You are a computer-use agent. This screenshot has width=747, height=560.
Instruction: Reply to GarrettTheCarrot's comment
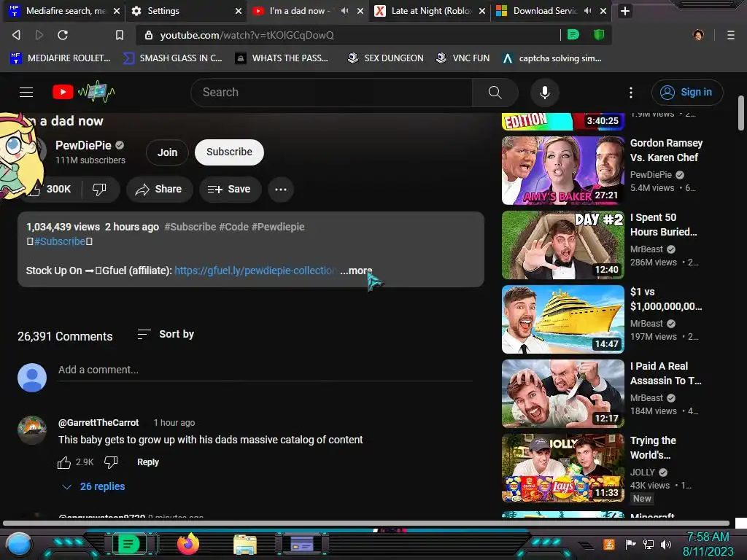[147, 462]
